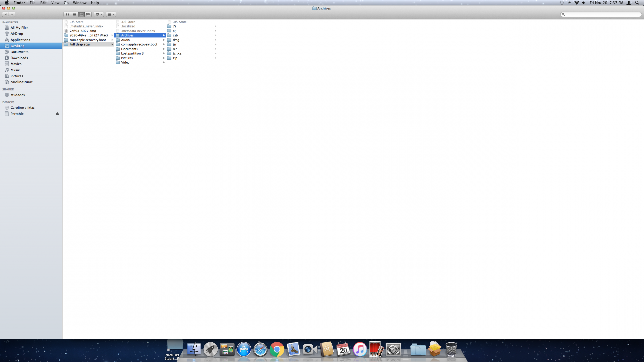644x362 pixels.
Task: Expand the zip folder arrow
Action: tap(215, 58)
